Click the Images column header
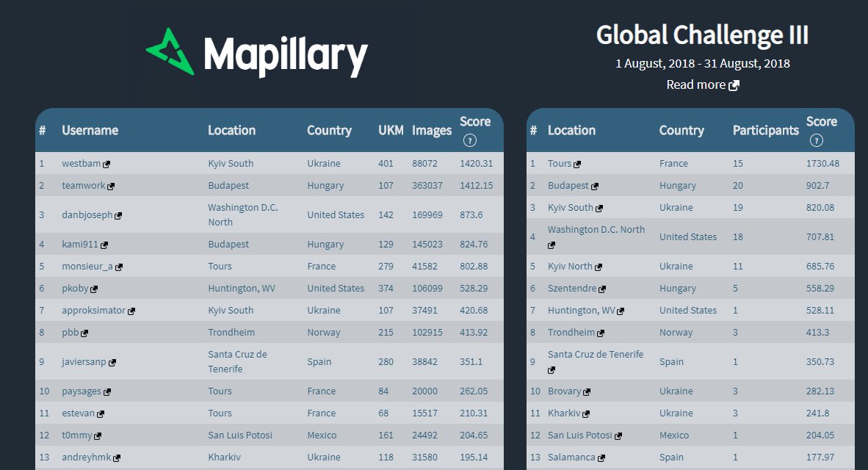Image resolution: width=868 pixels, height=470 pixels. click(x=432, y=130)
